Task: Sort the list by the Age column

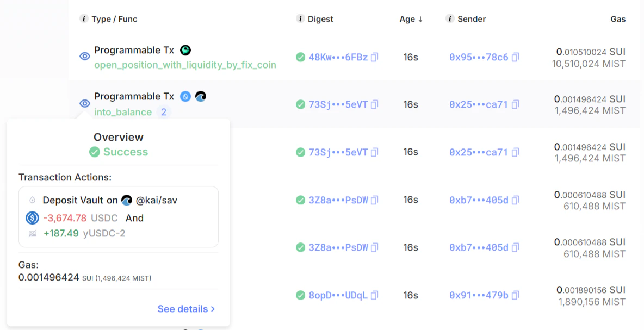Action: pyautogui.click(x=411, y=19)
